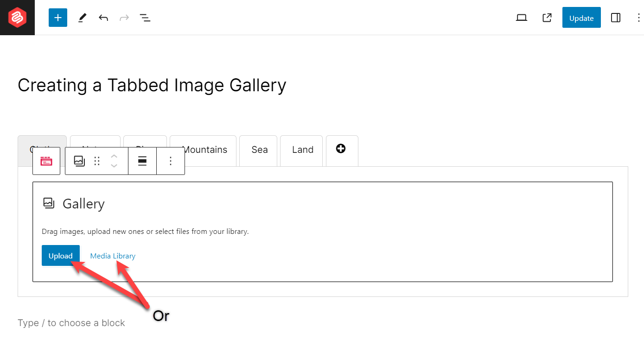The image size is (644, 346).
Task: Open the Media Library link
Action: point(113,255)
